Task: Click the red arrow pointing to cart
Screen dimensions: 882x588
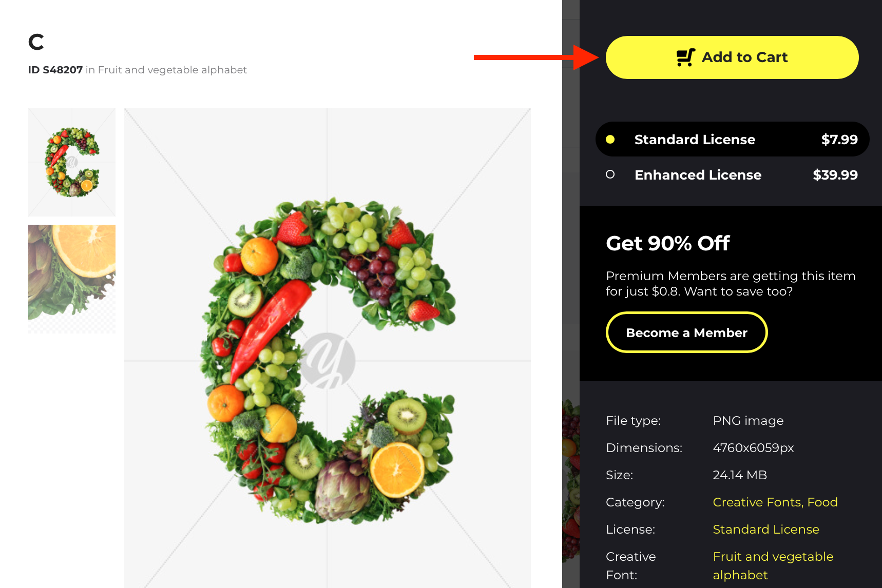Action: coord(536,57)
